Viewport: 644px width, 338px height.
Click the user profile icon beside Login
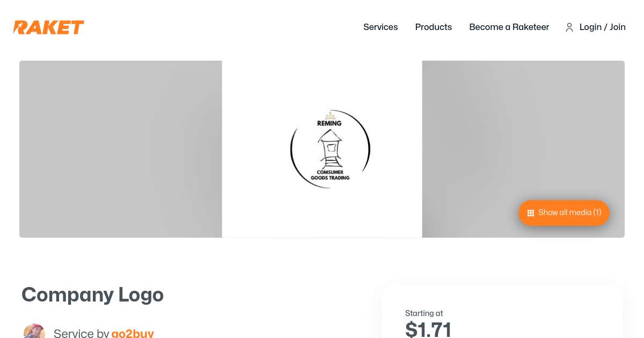click(x=569, y=27)
